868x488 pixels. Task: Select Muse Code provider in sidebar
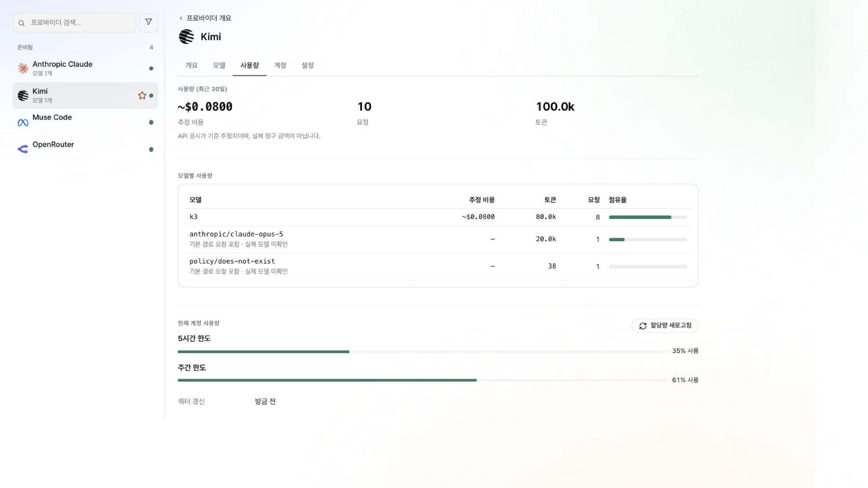(x=85, y=122)
